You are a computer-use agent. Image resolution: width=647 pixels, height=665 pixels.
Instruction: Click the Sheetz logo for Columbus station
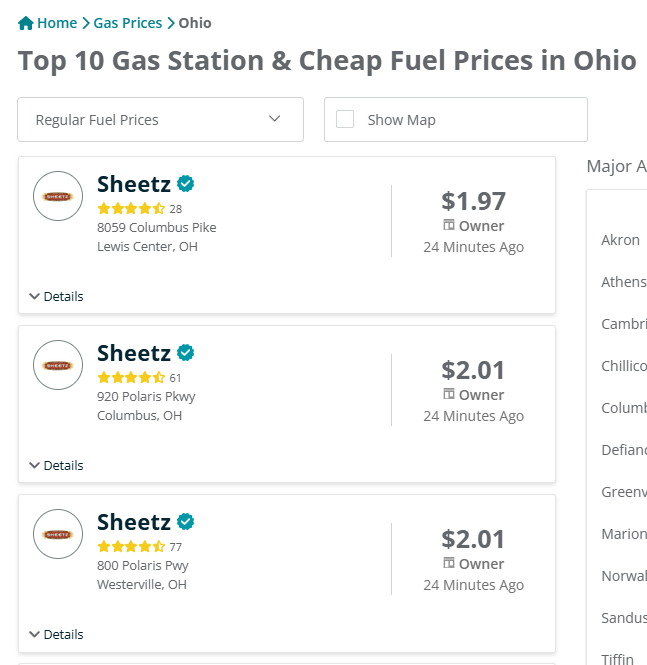pos(58,365)
